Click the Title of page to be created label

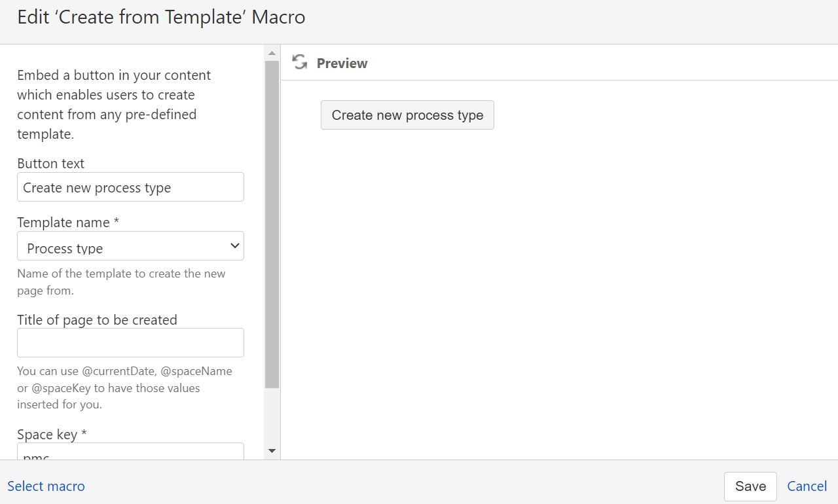[97, 320]
